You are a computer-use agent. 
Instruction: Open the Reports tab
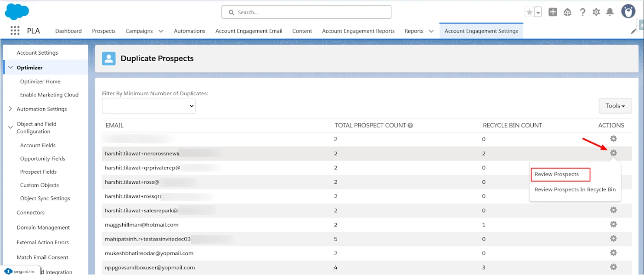pos(414,31)
